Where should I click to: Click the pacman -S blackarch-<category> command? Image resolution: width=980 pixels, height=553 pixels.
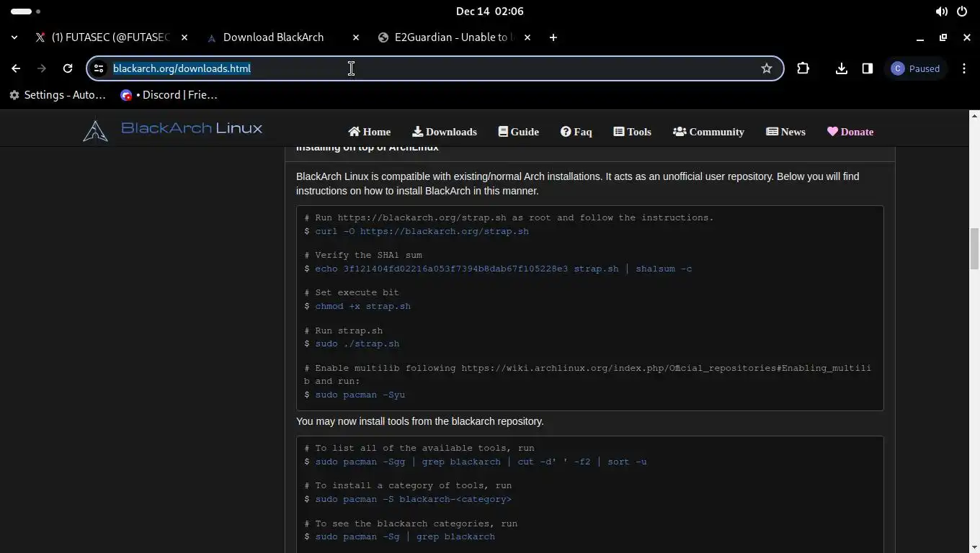pyautogui.click(x=413, y=499)
